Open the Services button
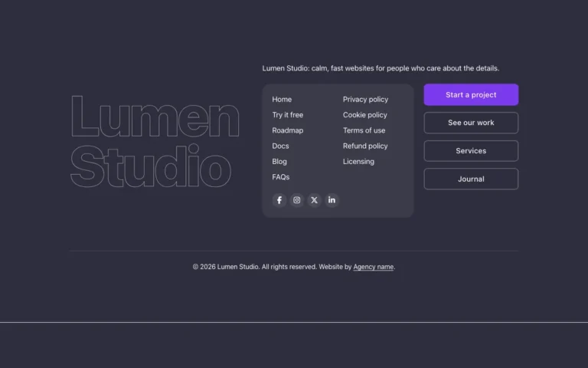588x368 pixels. point(471,151)
